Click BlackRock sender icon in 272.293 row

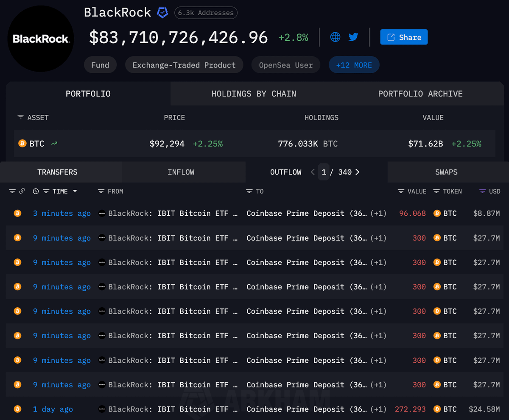click(102, 409)
